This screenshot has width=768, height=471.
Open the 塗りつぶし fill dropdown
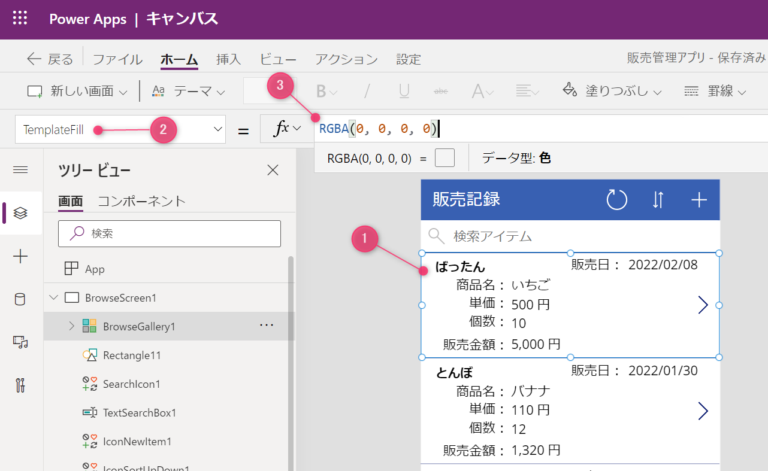612,91
